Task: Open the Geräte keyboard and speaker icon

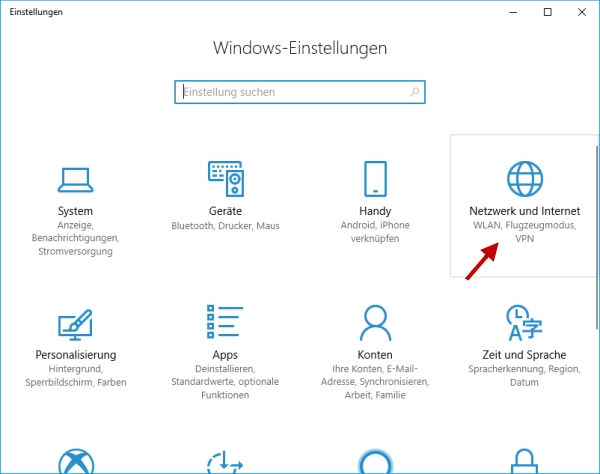Action: [226, 179]
